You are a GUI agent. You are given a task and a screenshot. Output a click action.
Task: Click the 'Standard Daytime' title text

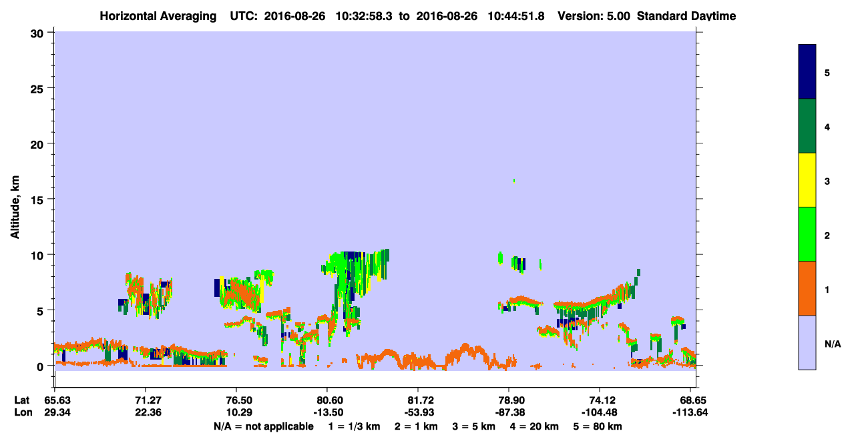click(x=686, y=15)
